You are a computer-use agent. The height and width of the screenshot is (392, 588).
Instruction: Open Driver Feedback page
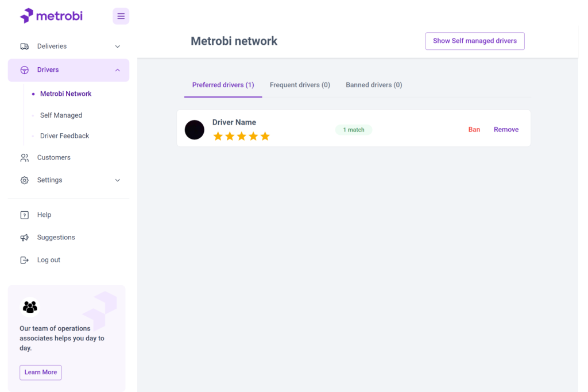[64, 136]
